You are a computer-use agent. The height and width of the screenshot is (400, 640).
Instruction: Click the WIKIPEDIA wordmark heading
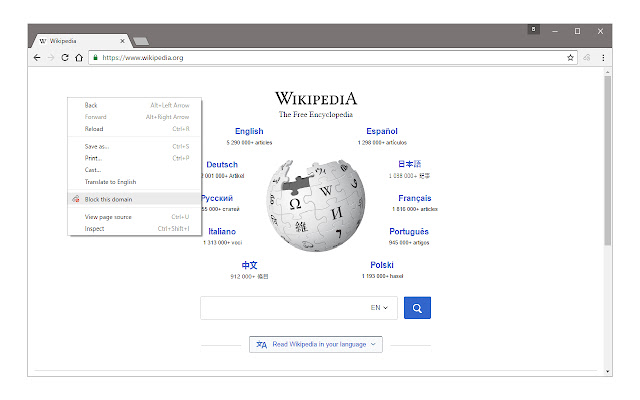(316, 98)
